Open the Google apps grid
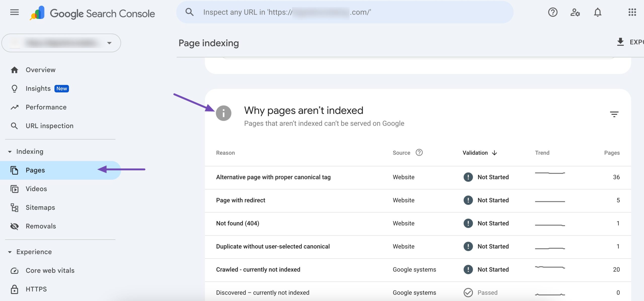Image resolution: width=644 pixels, height=301 pixels. coord(632,12)
